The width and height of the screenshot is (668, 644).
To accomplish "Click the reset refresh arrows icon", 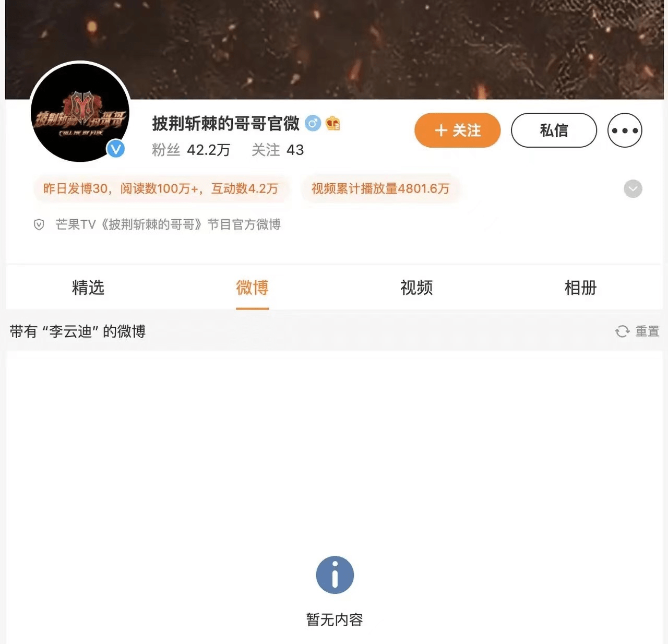I will tap(622, 331).
